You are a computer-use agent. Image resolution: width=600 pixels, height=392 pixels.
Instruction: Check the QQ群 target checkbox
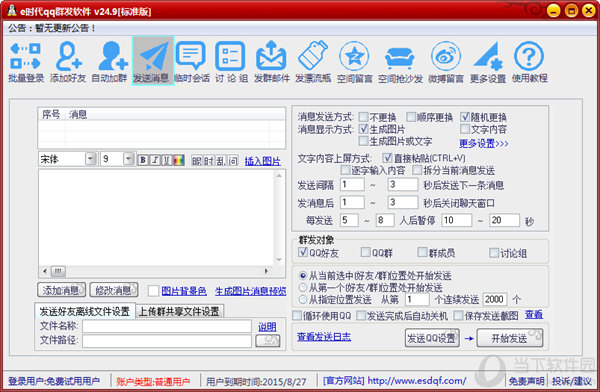366,252
